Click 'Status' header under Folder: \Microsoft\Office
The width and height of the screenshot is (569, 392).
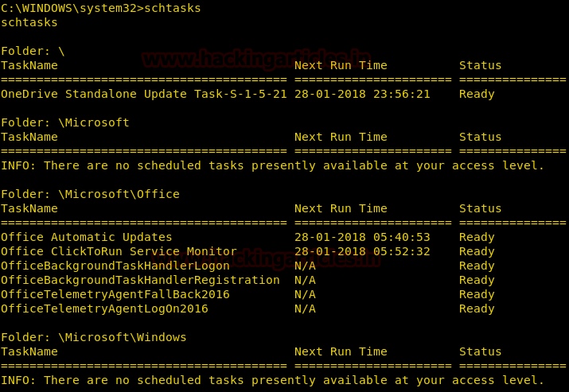point(480,208)
